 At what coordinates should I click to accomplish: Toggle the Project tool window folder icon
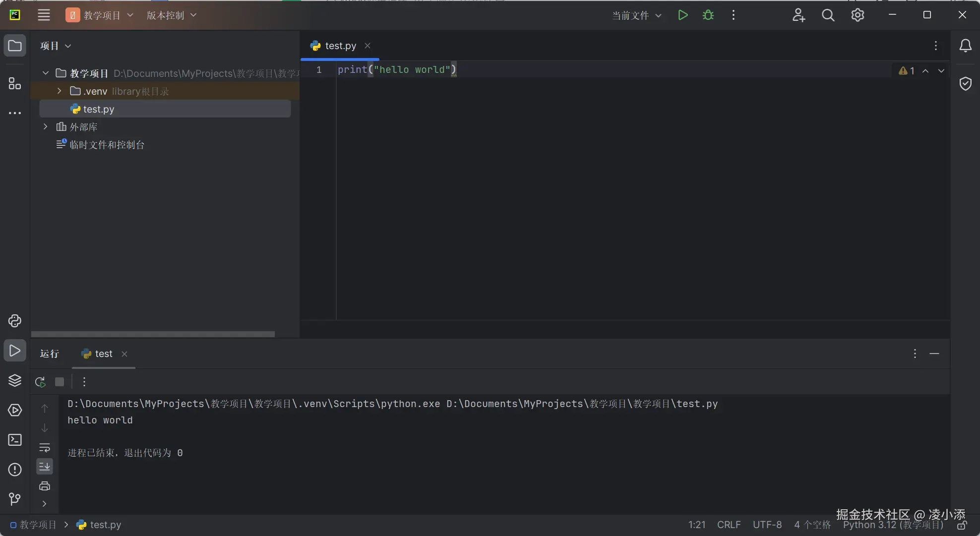[15, 46]
